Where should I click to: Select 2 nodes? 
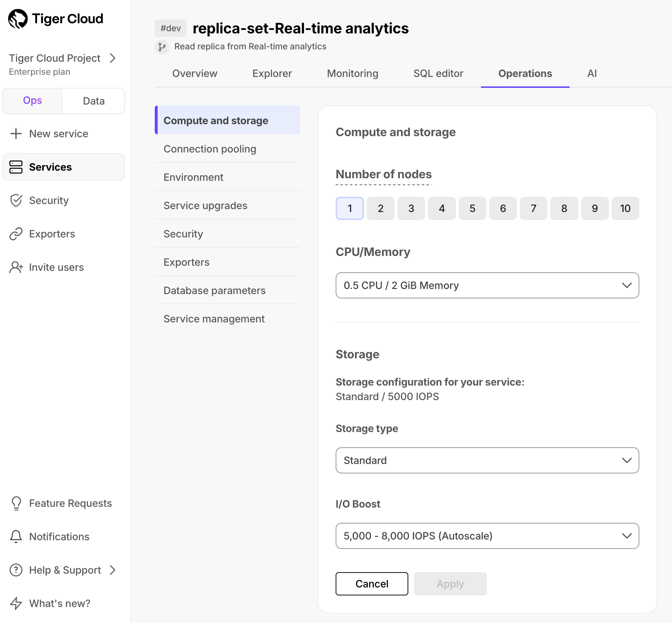(x=381, y=208)
